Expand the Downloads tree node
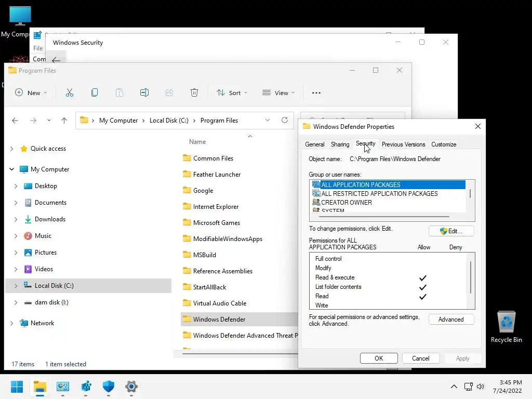 pos(16,219)
